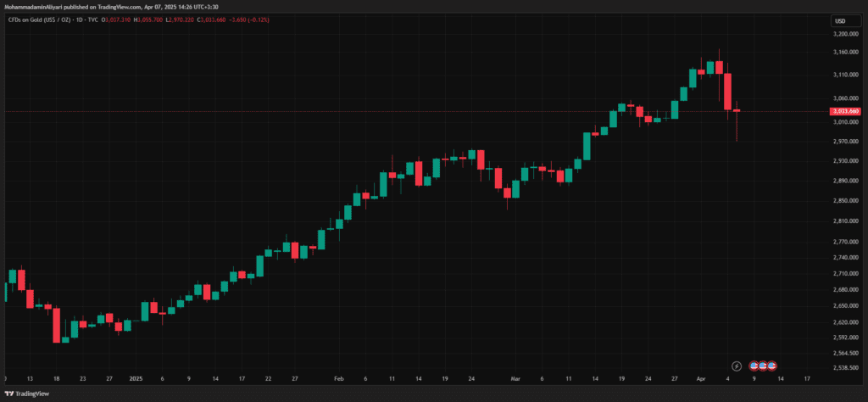868x402 pixels.
Task: Open the USD currency selector on price axis
Action: tap(840, 20)
